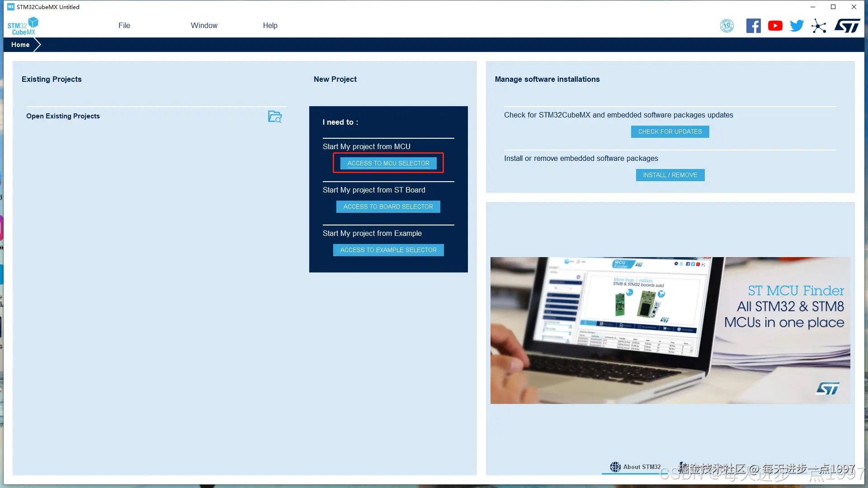Click Access to MCU Selector button
The width and height of the screenshot is (868, 488).
[x=388, y=163]
